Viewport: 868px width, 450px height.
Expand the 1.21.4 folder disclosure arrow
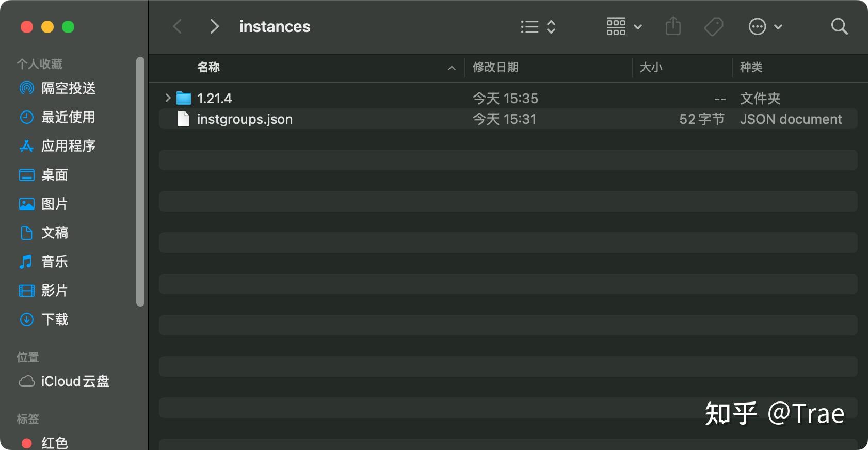tap(168, 98)
